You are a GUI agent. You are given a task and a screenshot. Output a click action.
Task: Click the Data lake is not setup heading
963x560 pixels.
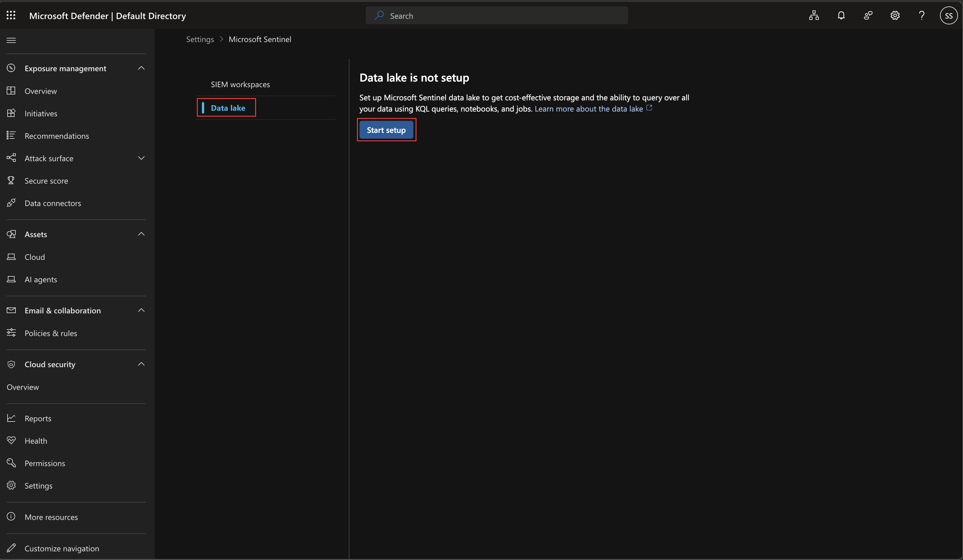(x=414, y=78)
